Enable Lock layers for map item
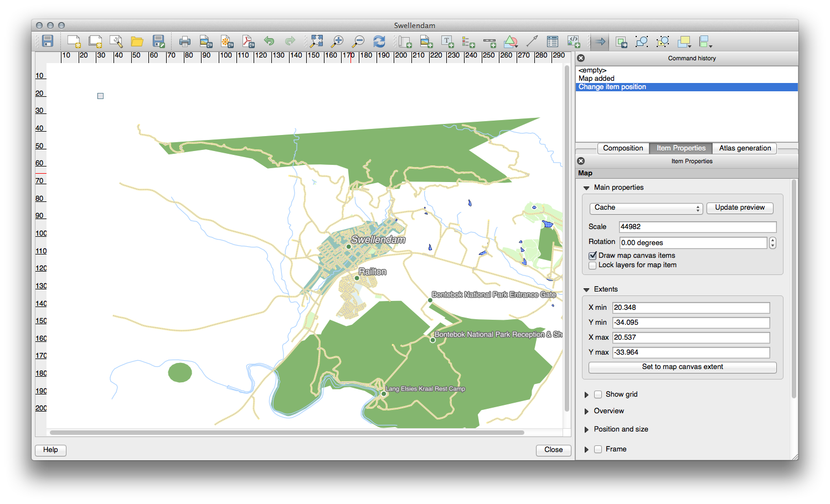830x504 pixels. tap(593, 266)
